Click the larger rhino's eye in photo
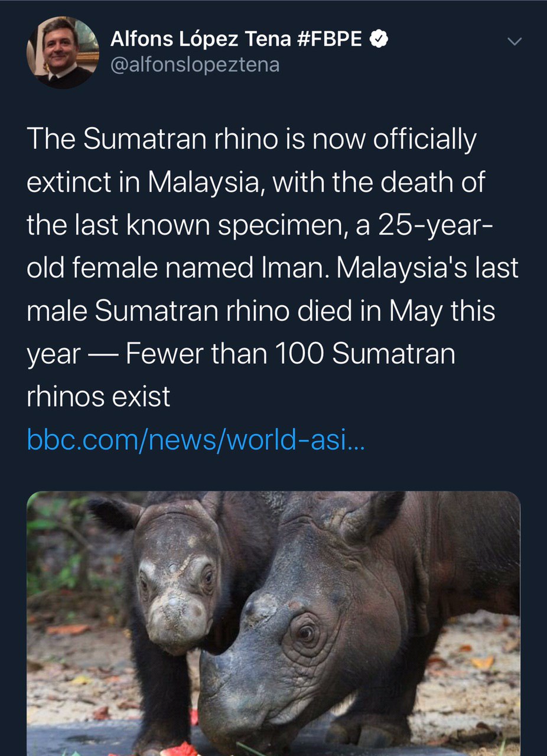The width and height of the screenshot is (547, 756). click(305, 634)
